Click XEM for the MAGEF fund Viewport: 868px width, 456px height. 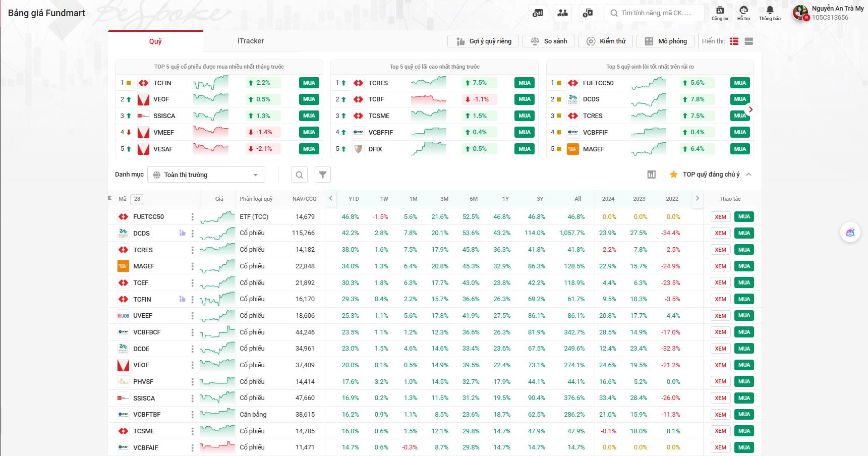coord(720,266)
